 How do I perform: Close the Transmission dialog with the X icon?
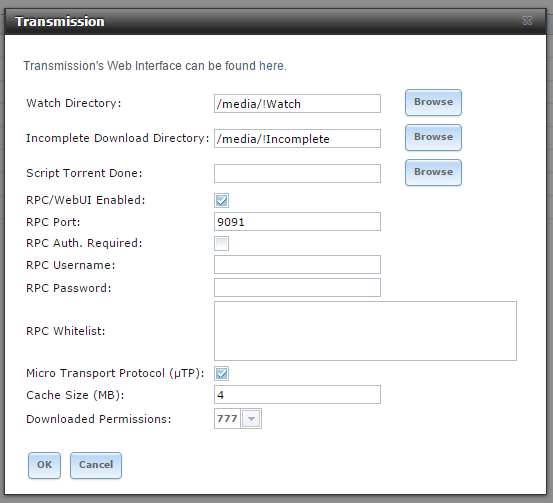pyautogui.click(x=527, y=21)
